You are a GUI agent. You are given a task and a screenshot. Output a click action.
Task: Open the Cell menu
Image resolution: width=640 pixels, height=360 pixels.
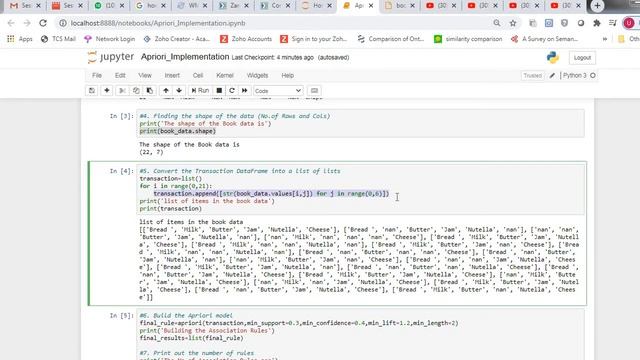coord(198,76)
